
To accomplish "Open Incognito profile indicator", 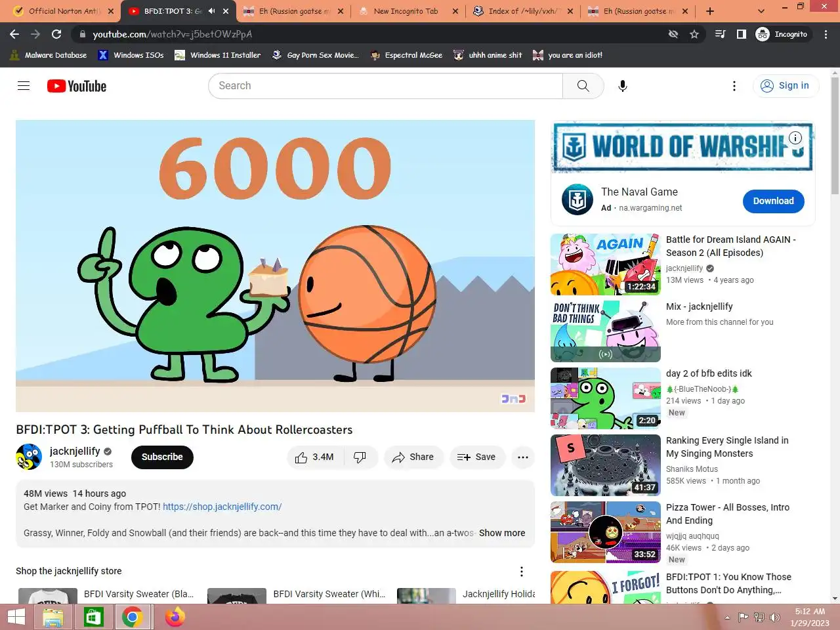I will pyautogui.click(x=784, y=34).
